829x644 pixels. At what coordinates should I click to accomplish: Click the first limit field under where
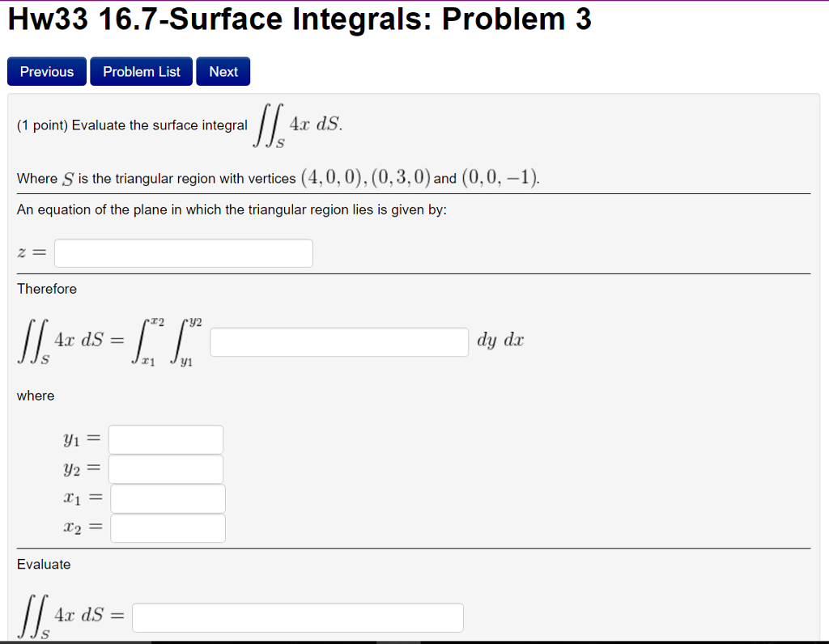pyautogui.click(x=165, y=439)
